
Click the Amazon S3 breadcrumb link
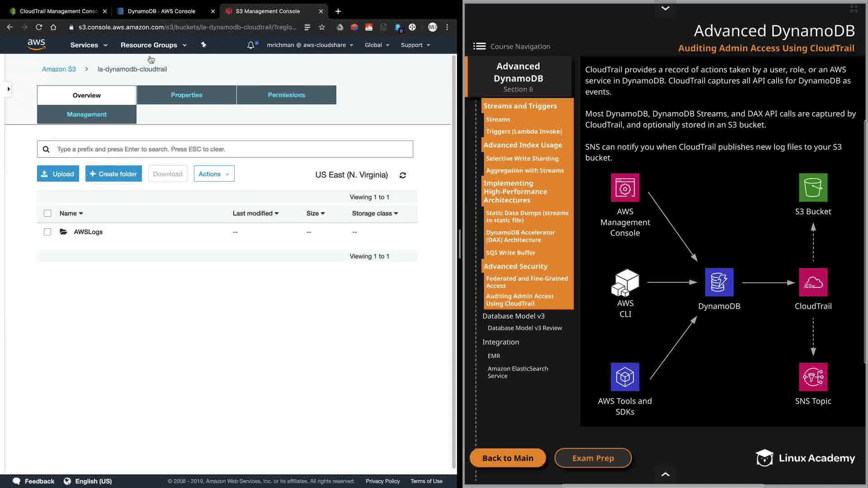coord(59,69)
